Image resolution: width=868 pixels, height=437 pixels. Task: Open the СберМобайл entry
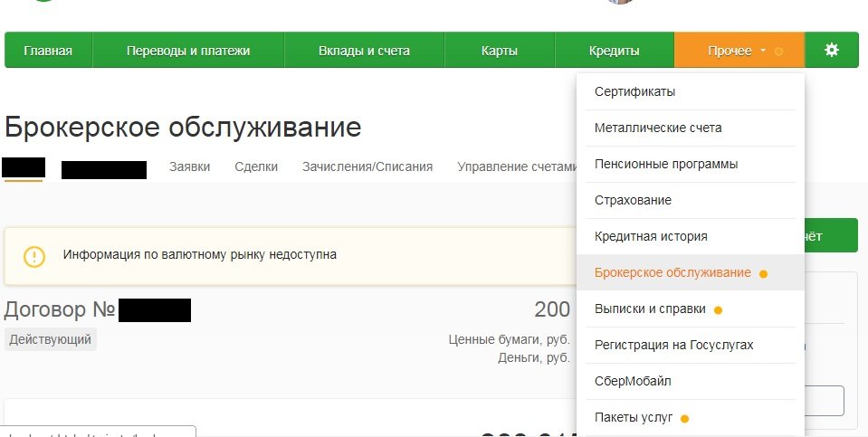[x=691, y=381]
